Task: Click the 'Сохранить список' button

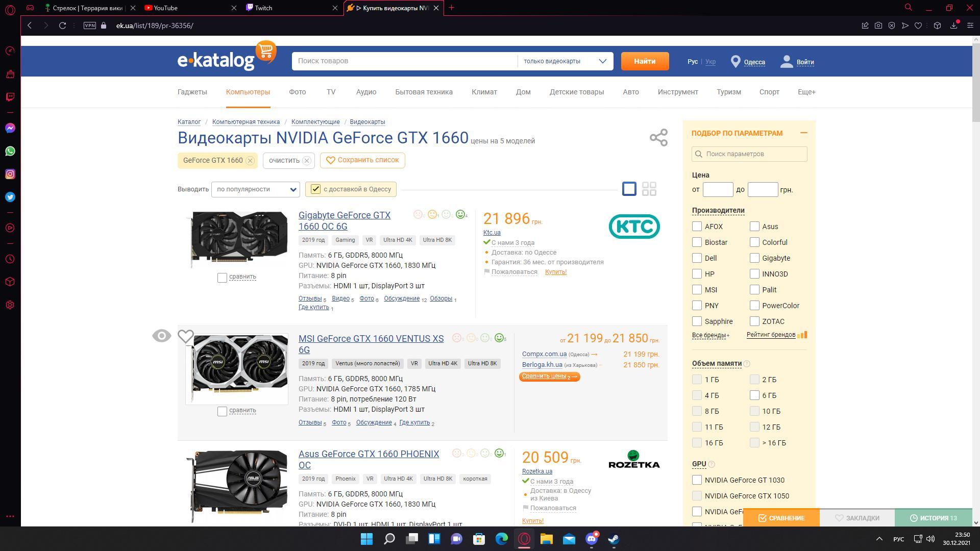Action: (362, 160)
